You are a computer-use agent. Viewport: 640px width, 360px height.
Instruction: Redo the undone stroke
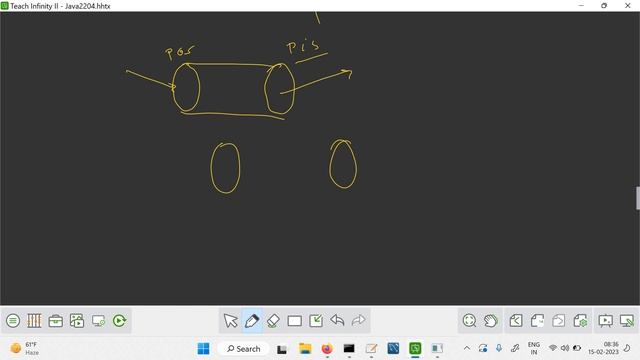click(358, 320)
